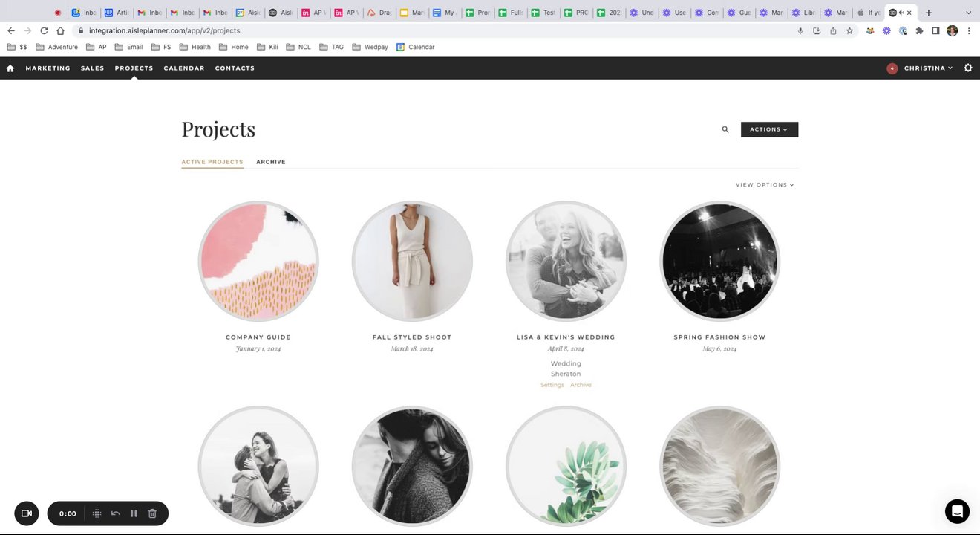The image size is (980, 535).
Task: Open the Extensions puzzle piece menu
Action: 919,30
